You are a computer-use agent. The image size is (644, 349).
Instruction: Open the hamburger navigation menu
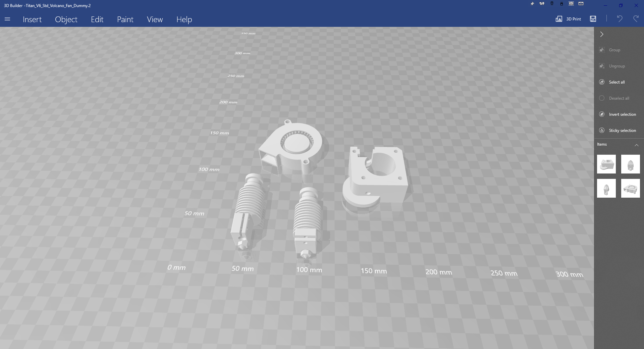tap(7, 19)
